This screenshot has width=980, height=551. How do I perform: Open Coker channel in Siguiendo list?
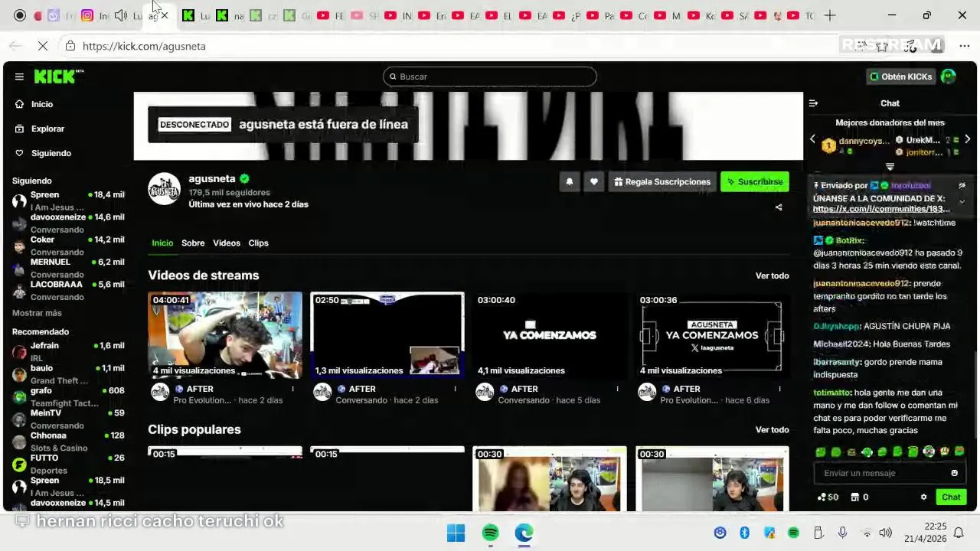click(67, 246)
